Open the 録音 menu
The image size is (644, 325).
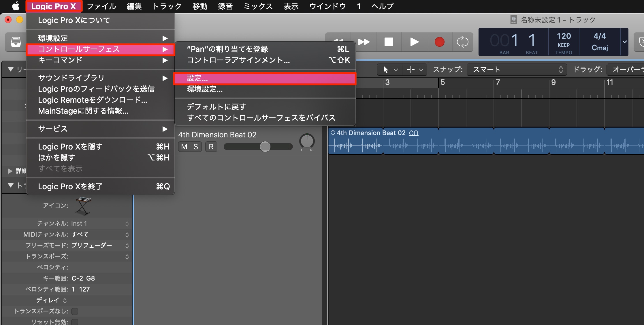tap(225, 6)
